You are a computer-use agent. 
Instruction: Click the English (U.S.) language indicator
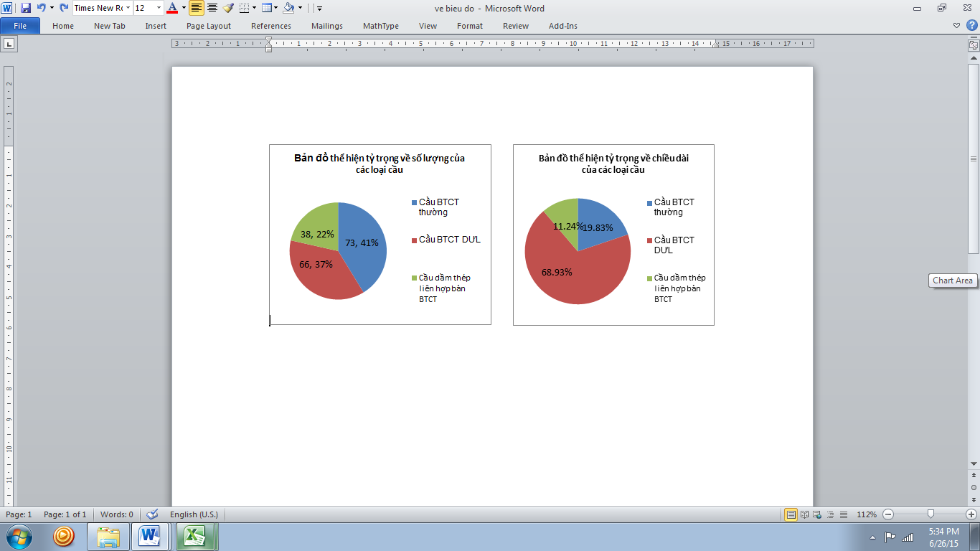[x=194, y=514]
